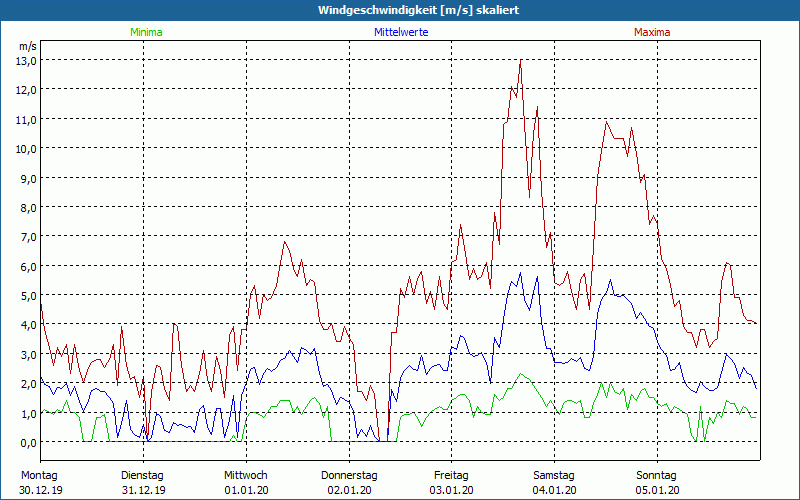This screenshot has height=500, width=800.
Task: Select the Donnerstag day label
Action: [x=348, y=475]
